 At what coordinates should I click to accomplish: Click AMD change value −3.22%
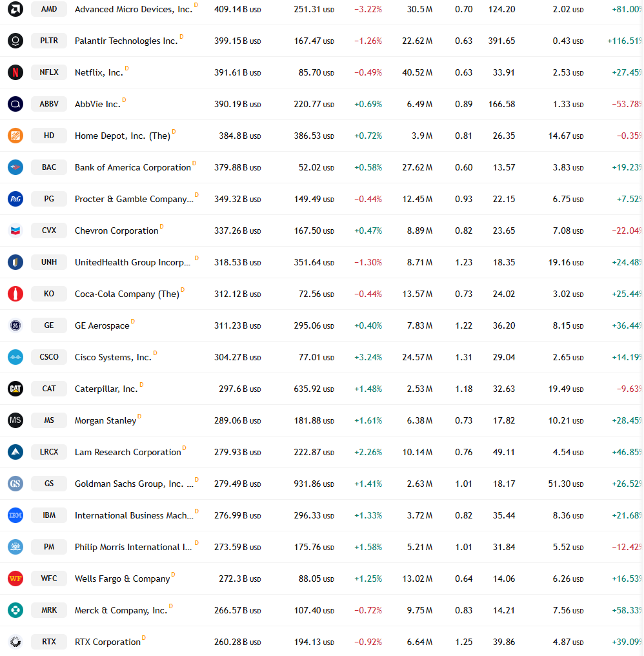(368, 9)
